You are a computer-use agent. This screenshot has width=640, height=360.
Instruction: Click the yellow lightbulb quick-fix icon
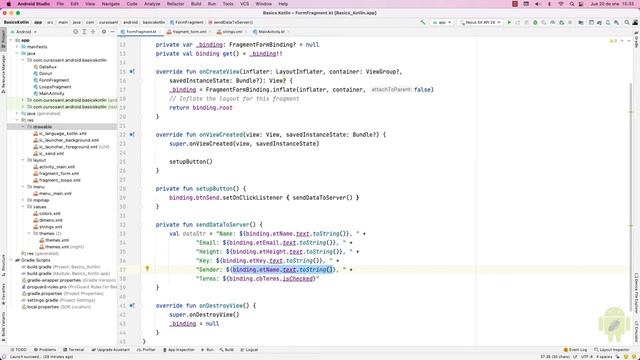(x=147, y=269)
